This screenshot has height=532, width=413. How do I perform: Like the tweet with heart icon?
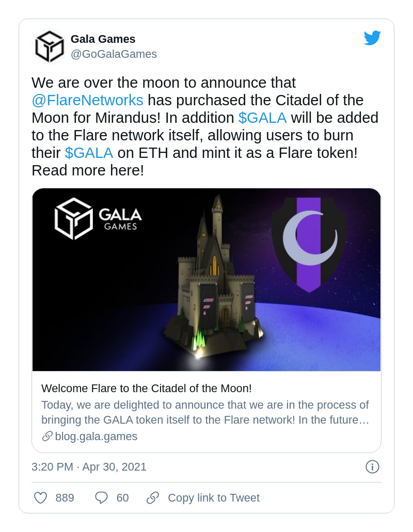(x=41, y=498)
